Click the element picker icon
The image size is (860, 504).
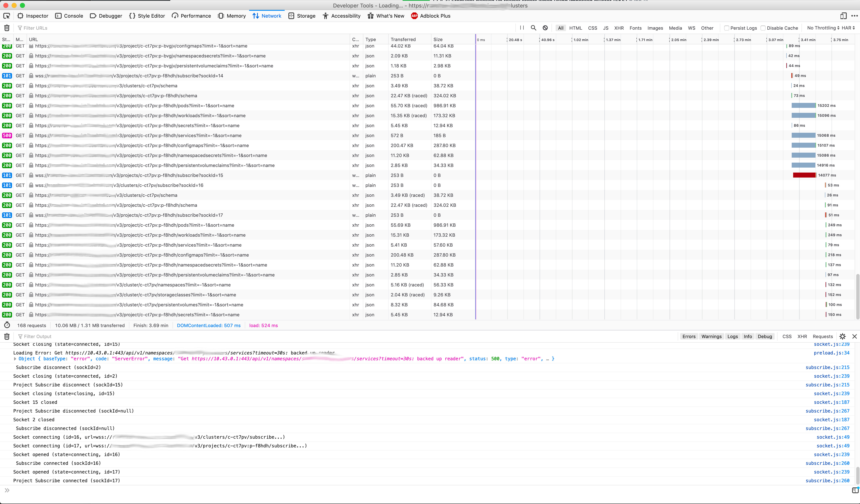pos(6,16)
